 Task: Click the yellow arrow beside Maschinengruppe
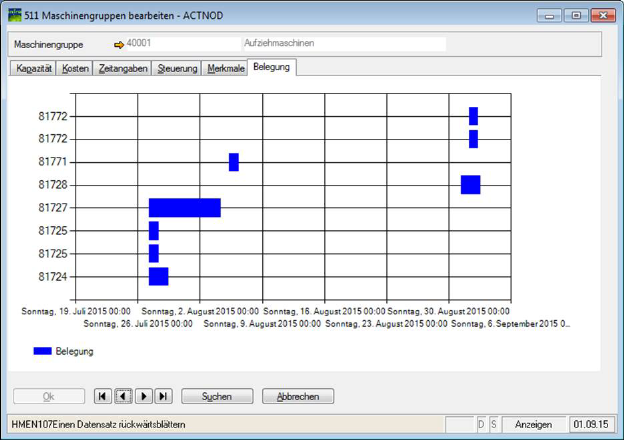119,45
